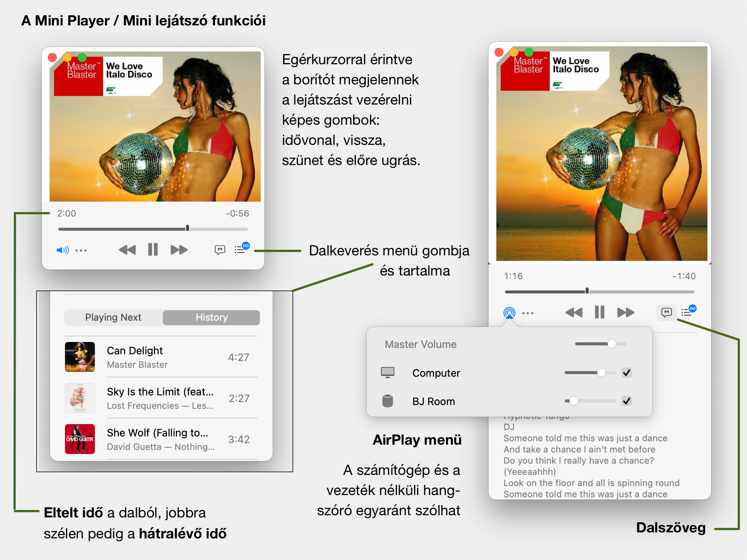
Task: Click lyric line 'Do you think I really have a chance?'
Action: click(x=579, y=461)
